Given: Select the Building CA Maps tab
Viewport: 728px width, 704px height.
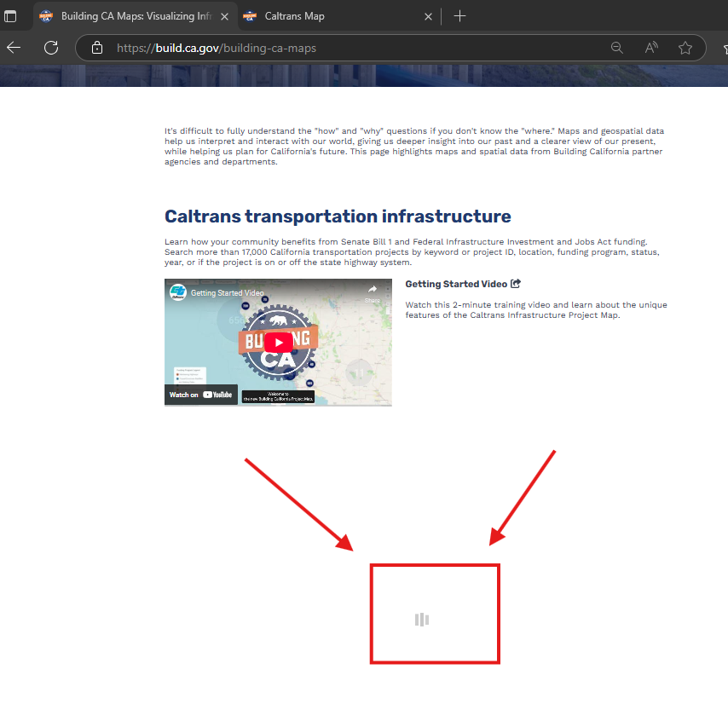Looking at the screenshot, I should (135, 16).
